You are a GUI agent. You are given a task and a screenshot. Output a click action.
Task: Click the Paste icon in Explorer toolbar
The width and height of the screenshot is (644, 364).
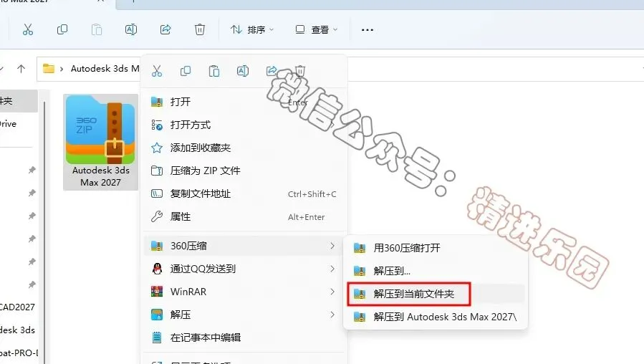pos(97,29)
